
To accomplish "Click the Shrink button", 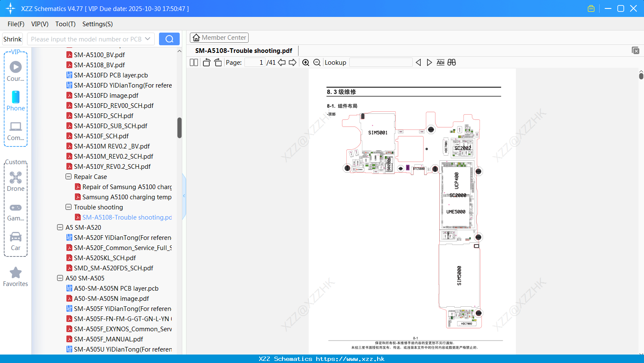I will tap(13, 39).
